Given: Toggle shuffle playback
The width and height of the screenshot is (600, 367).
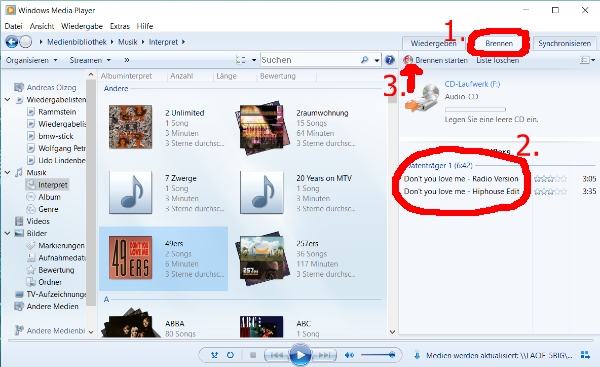Looking at the screenshot, I should point(214,355).
